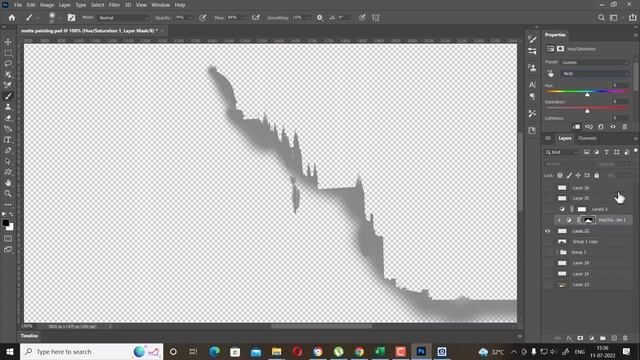Screen dimensions: 640x360
Task: Reset adjustment defaults in Properties panel
Action: 601,127
